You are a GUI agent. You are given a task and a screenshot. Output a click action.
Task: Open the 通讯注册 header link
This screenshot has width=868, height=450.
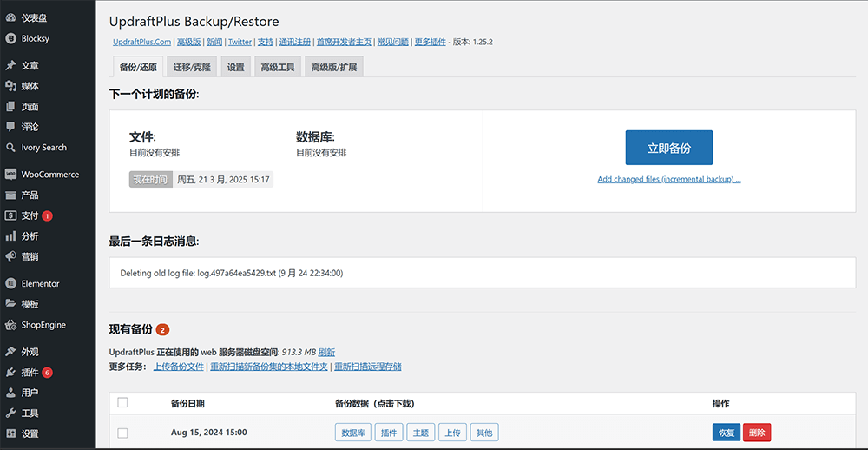tap(294, 42)
